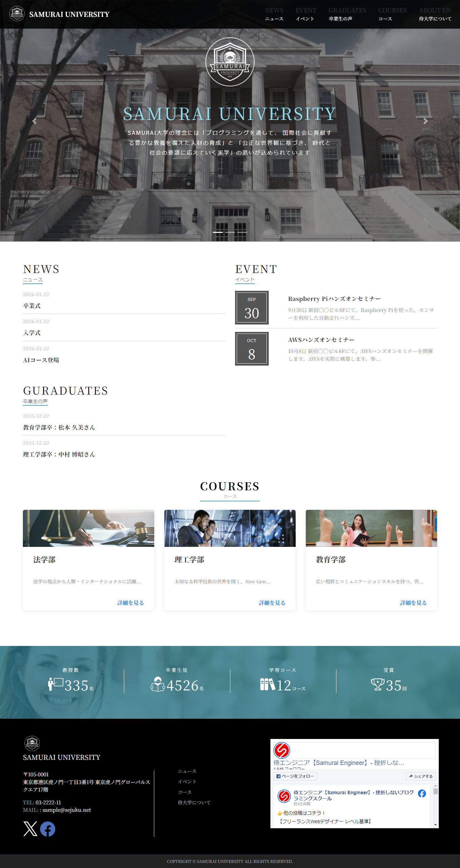The width and height of the screenshot is (460, 868).
Task: Open the X social icon in footer
Action: pyautogui.click(x=30, y=829)
